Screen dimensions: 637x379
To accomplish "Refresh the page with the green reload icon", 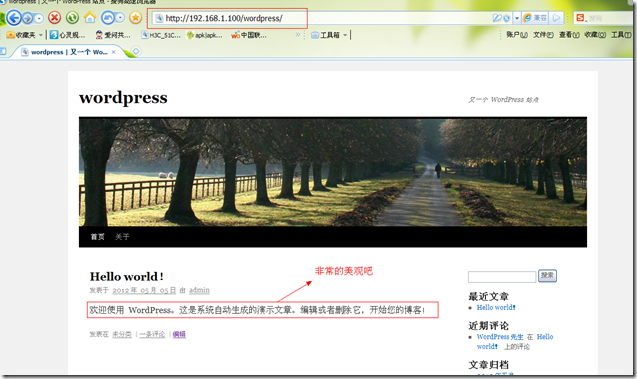I will tap(72, 17).
